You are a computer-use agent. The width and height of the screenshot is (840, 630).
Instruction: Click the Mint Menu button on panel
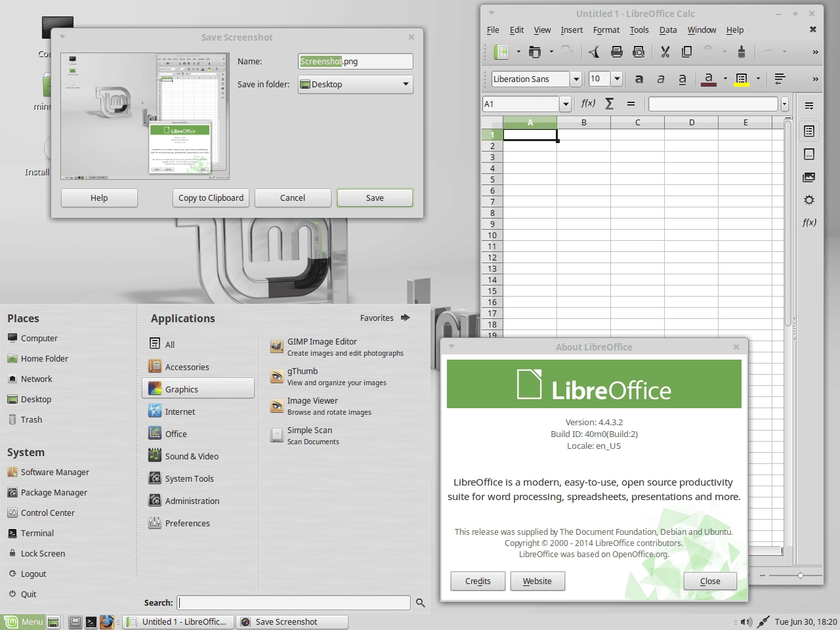[x=23, y=621]
